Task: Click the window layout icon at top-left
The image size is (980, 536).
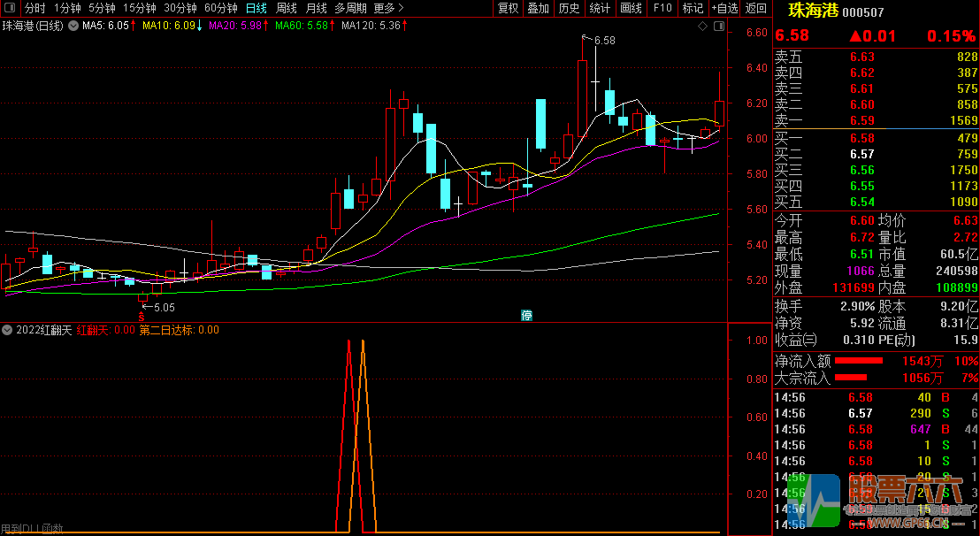Action: 9,8
